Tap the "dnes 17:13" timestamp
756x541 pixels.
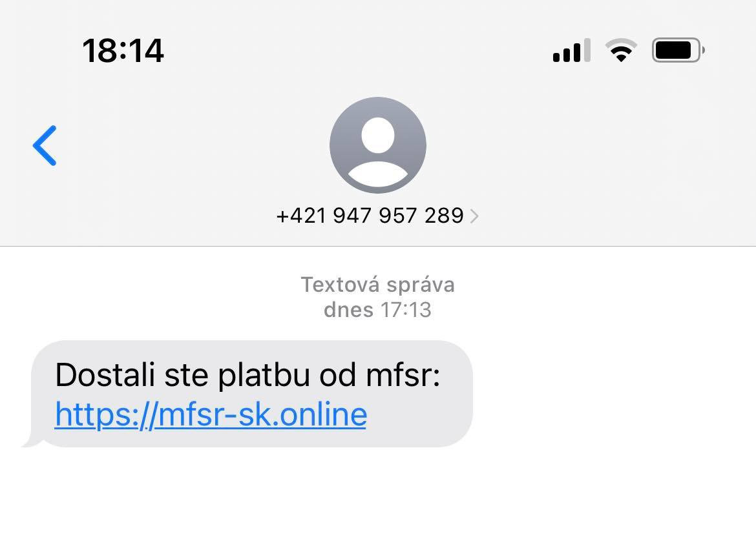coord(377,310)
